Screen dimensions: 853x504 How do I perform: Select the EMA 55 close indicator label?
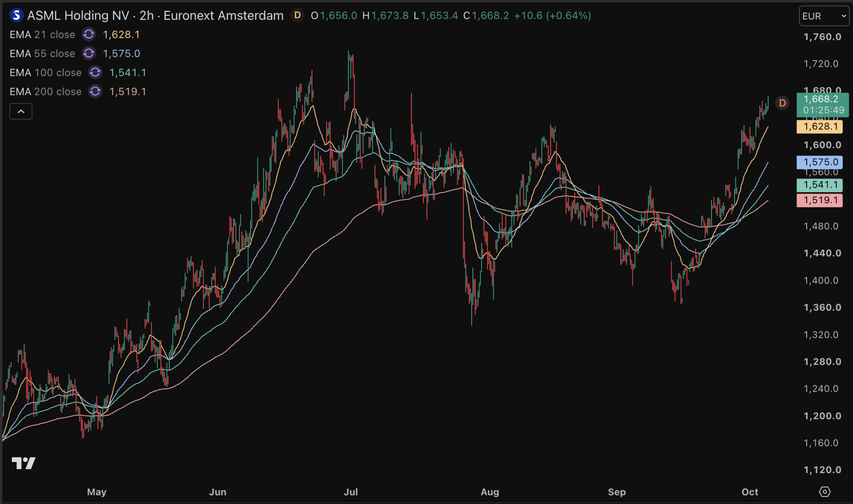(42, 53)
